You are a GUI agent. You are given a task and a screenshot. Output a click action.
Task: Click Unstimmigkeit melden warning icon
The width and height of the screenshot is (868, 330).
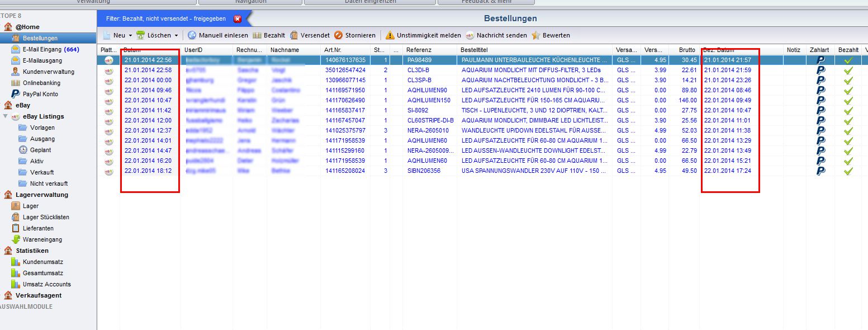[390, 35]
